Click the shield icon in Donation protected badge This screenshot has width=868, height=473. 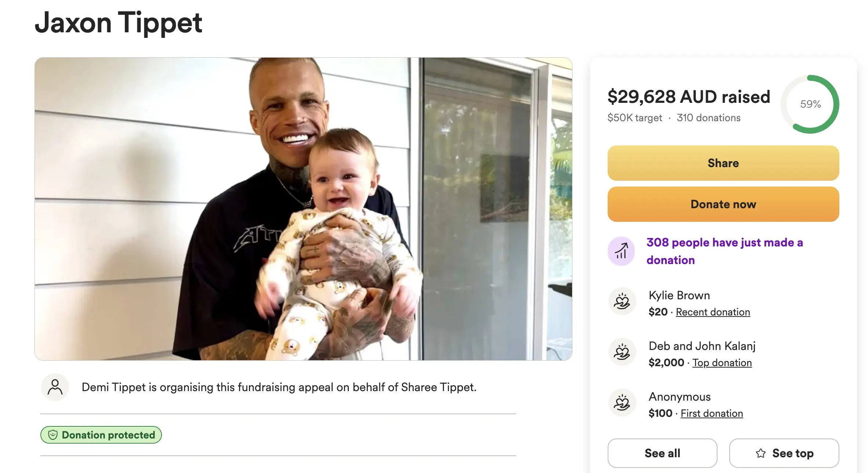tap(53, 435)
